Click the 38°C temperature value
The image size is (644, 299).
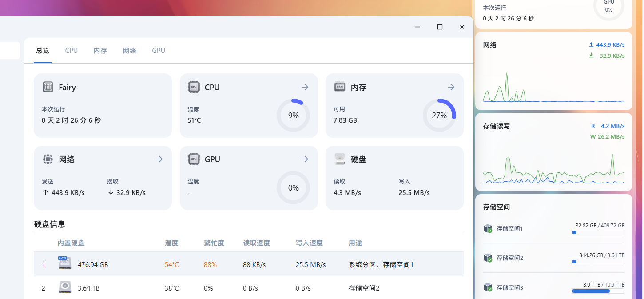click(x=171, y=288)
